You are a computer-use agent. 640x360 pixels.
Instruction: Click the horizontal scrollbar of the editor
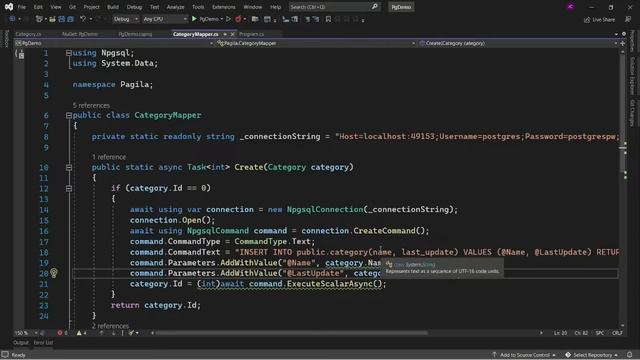tap(291, 333)
